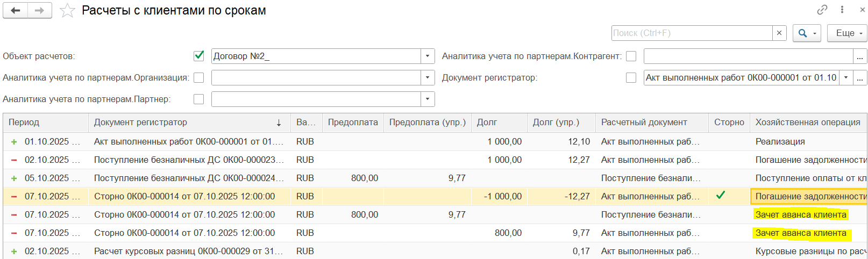
Task: Click the sort arrow in Документ регистратор column
Action: point(279,123)
